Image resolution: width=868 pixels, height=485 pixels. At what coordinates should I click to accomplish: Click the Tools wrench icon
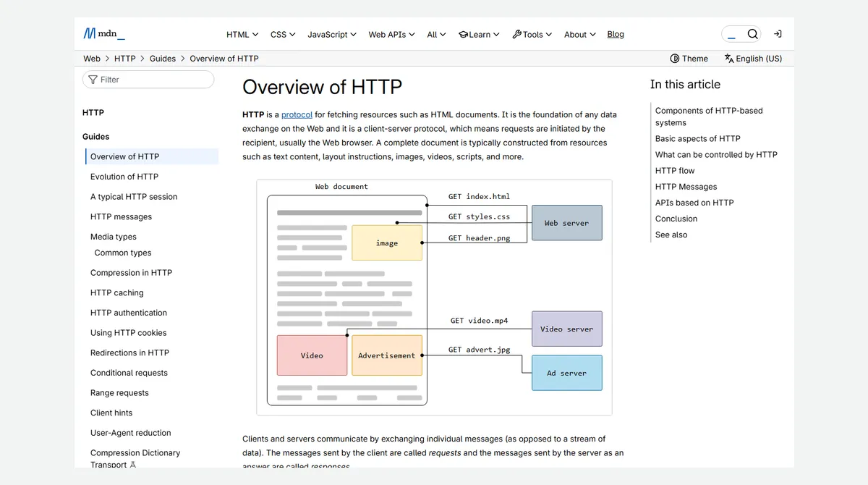tap(516, 34)
